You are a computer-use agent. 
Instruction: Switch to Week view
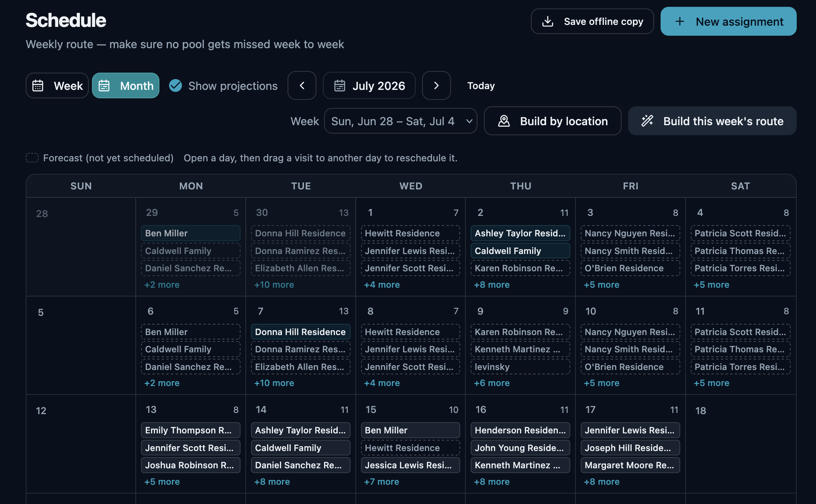click(x=57, y=85)
